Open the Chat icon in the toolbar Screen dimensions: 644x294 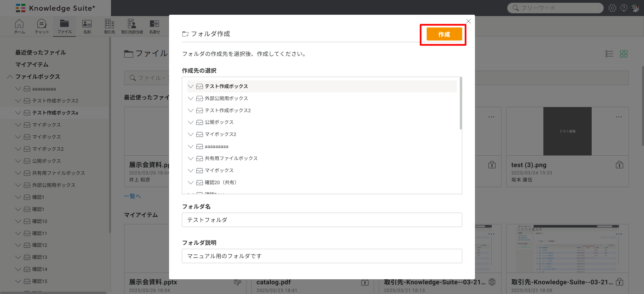pos(42,26)
